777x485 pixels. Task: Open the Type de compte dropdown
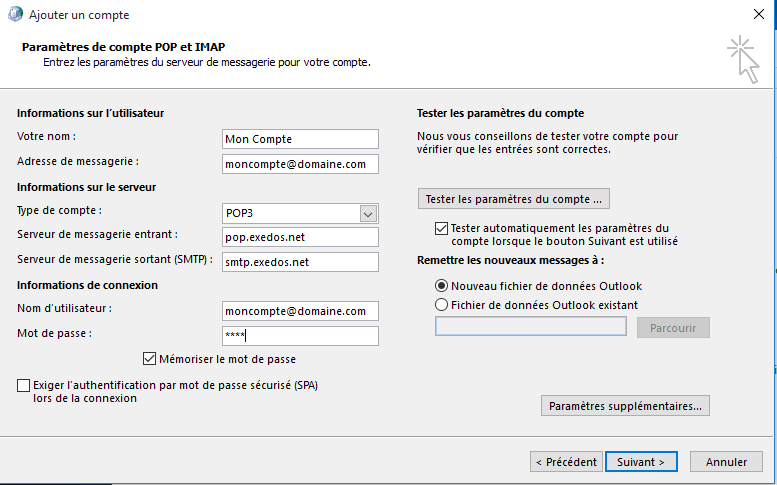click(x=368, y=213)
